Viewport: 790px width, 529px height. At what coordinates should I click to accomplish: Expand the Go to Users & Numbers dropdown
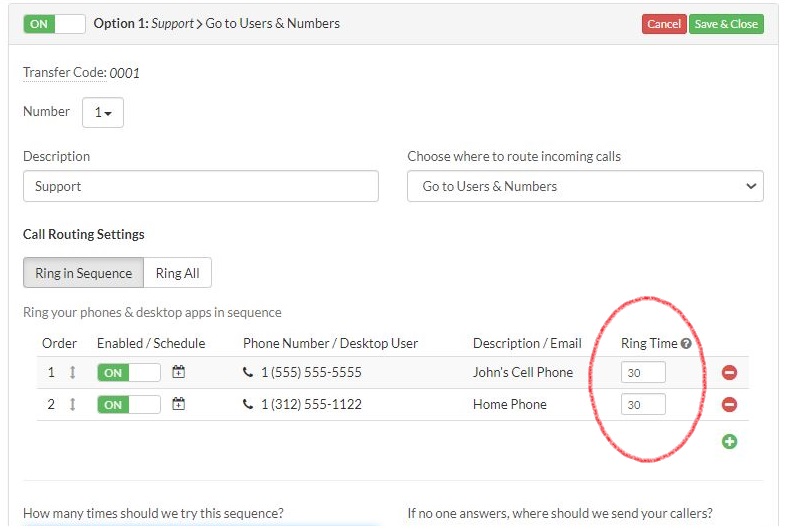coord(585,186)
